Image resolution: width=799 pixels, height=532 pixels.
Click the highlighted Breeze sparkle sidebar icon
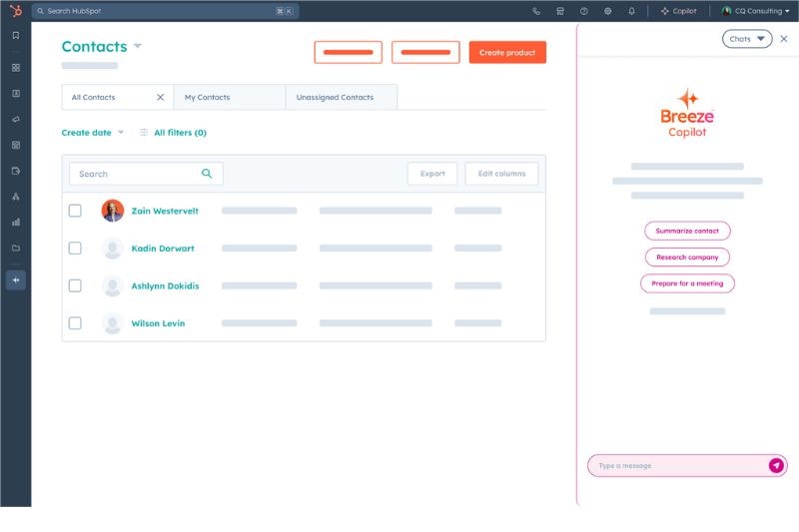click(x=16, y=280)
